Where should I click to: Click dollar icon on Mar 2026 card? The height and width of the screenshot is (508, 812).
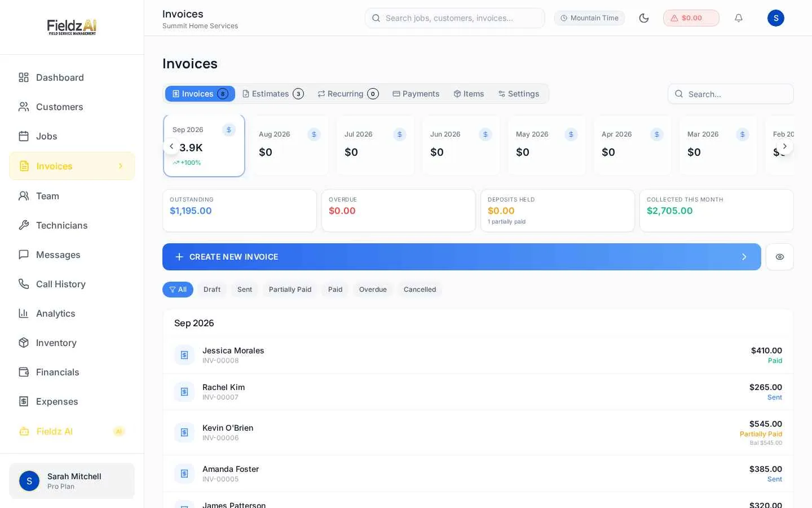[743, 134]
